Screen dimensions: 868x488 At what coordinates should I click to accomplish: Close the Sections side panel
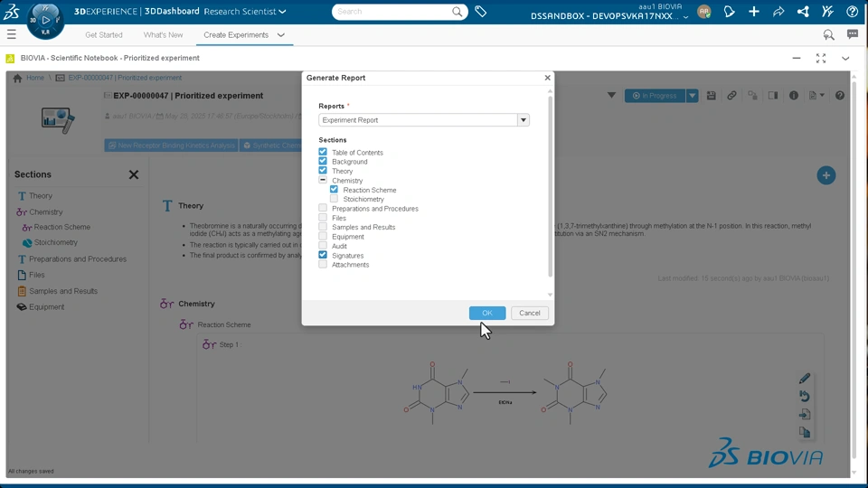click(x=134, y=174)
